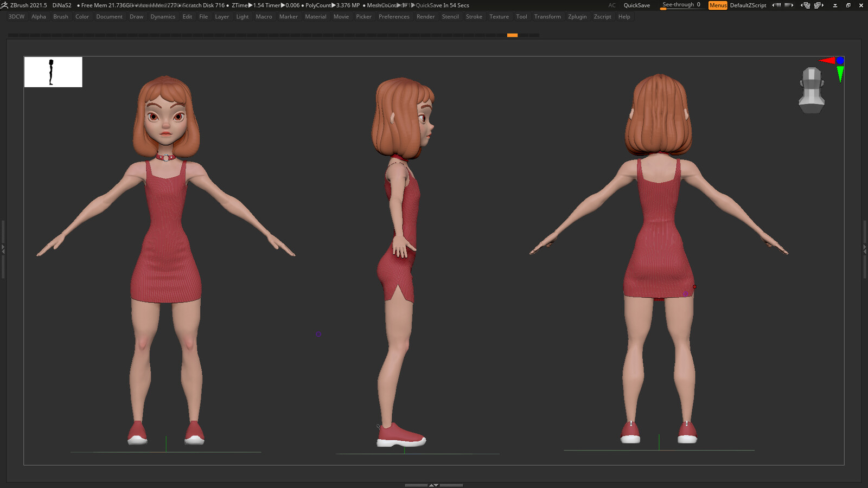Click the hide ZBrush arrow icon
The image size is (868, 488).
[835, 5]
